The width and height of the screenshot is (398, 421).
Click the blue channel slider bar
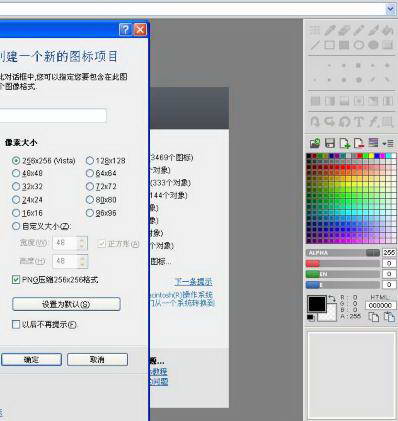pos(343,285)
